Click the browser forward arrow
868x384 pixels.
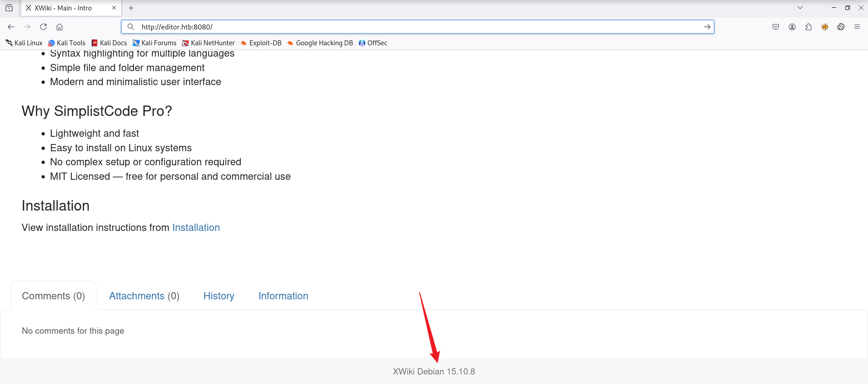click(27, 27)
